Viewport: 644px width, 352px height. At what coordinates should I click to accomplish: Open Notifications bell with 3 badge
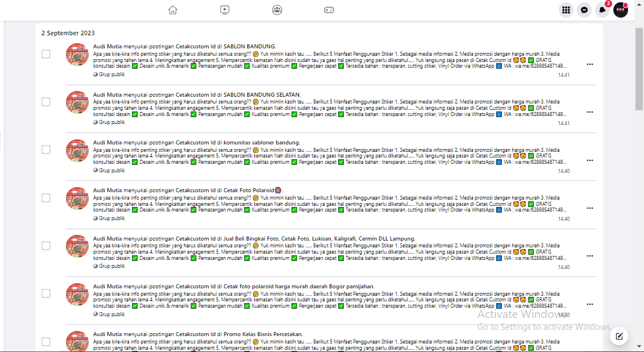tap(603, 10)
